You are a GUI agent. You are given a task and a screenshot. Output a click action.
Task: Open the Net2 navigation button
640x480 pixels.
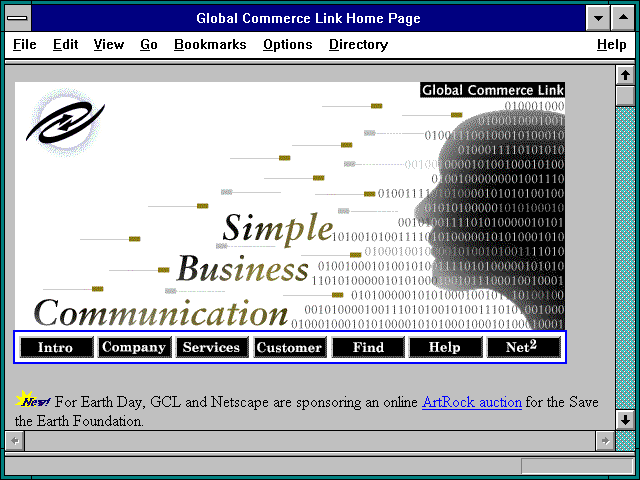click(x=523, y=347)
